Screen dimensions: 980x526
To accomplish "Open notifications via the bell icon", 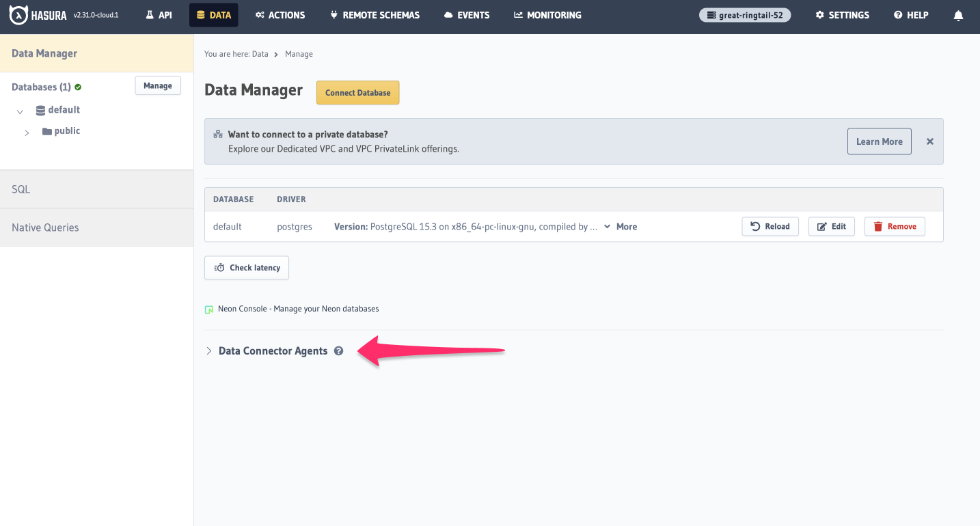I will coord(958,14).
